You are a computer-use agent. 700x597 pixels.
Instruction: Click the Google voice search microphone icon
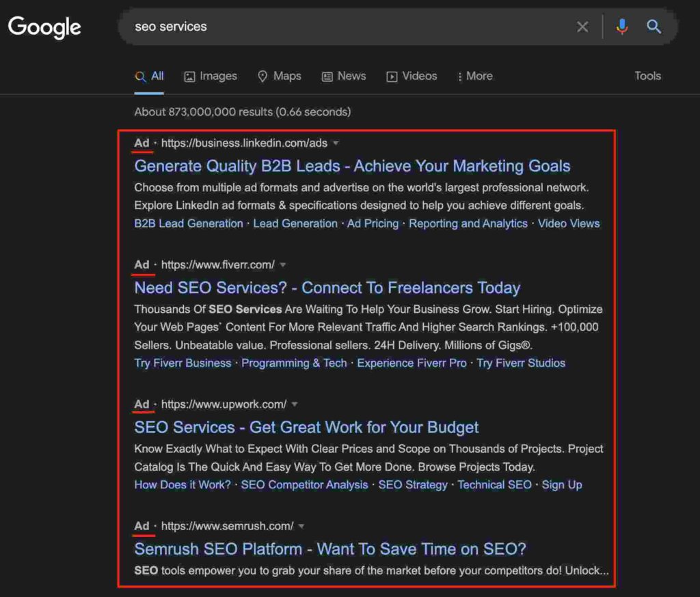(621, 27)
